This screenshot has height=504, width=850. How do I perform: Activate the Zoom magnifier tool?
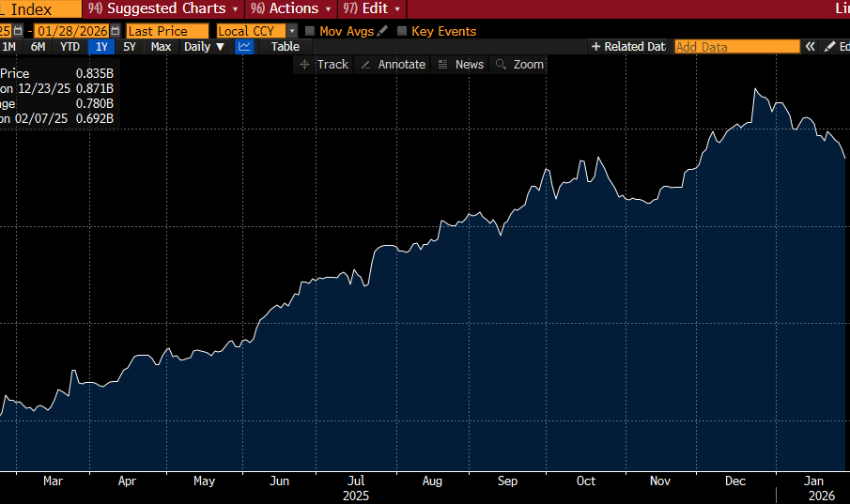(519, 64)
